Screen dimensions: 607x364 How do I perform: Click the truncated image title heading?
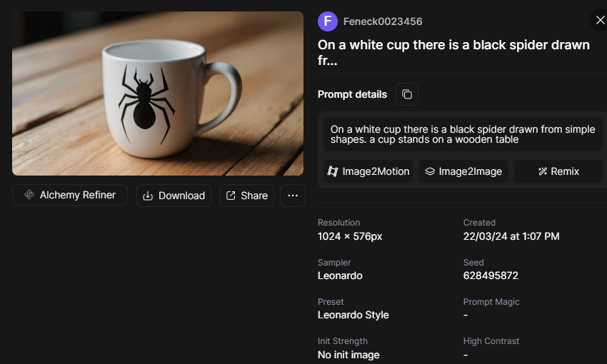coord(453,53)
